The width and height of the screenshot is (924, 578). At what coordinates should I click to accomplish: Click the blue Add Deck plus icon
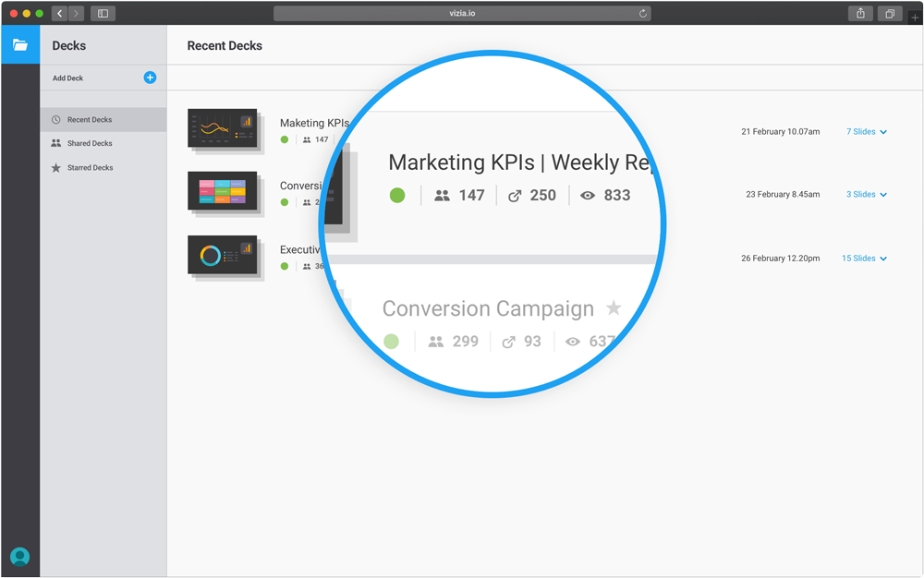click(150, 78)
